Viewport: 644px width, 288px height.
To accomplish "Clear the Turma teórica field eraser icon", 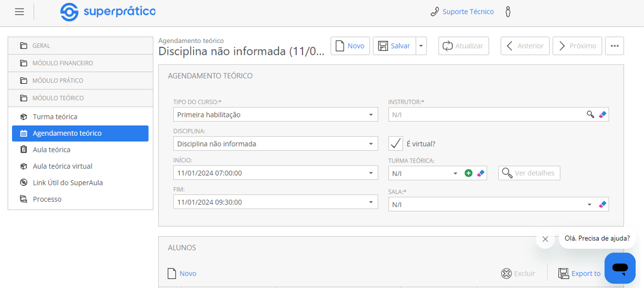I will 480,173.
